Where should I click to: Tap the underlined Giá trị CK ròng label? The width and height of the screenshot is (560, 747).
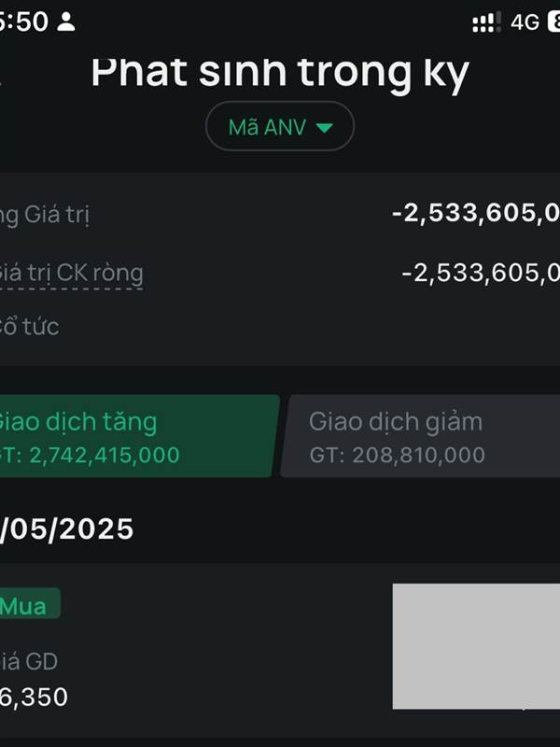click(x=70, y=273)
